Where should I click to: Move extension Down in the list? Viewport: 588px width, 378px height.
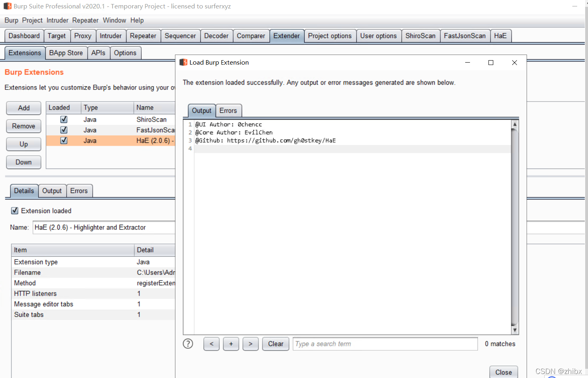[24, 162]
